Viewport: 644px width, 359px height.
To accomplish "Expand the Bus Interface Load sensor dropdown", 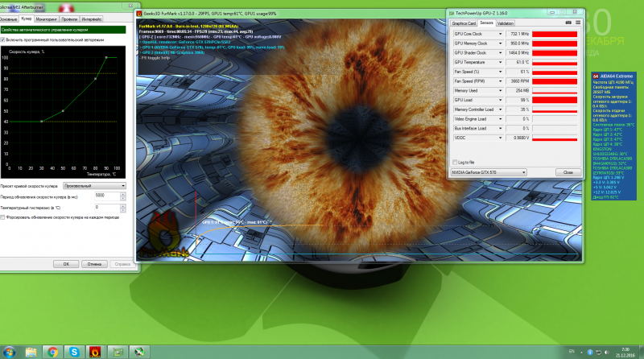I will (x=500, y=129).
